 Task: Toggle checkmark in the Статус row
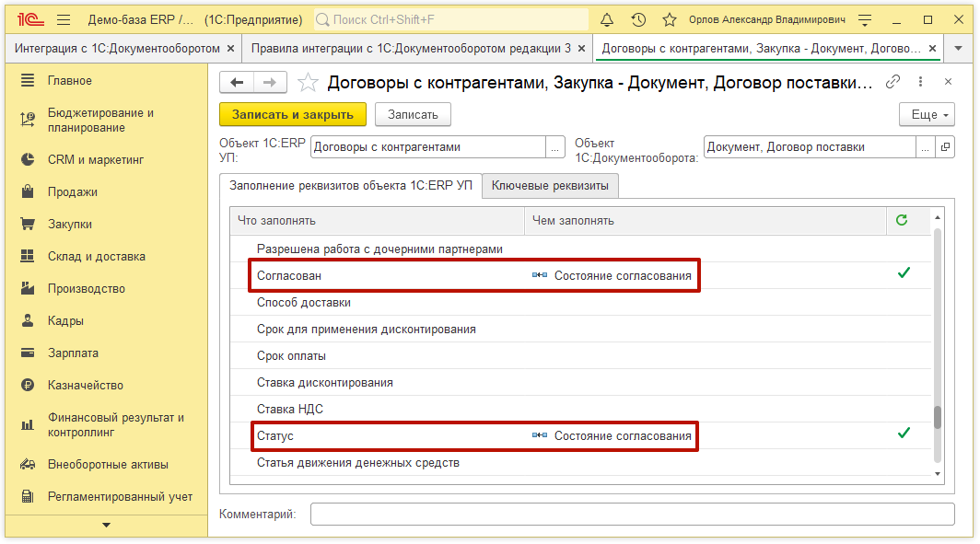(904, 433)
